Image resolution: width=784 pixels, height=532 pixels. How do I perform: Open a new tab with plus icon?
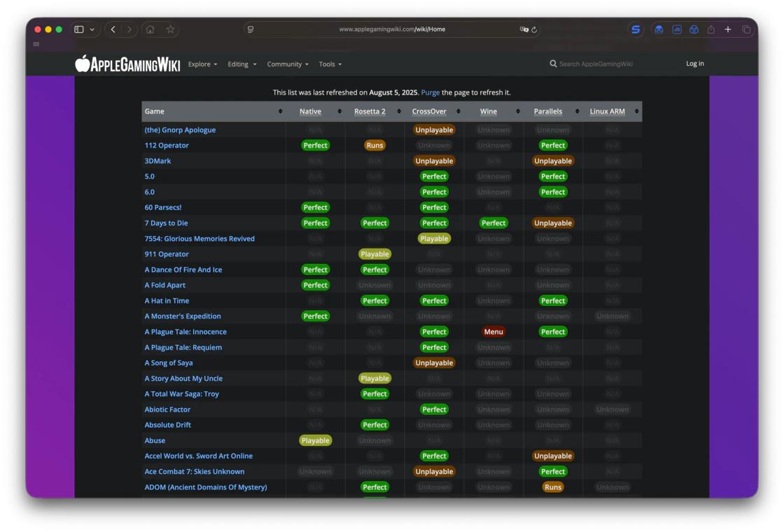click(x=728, y=29)
